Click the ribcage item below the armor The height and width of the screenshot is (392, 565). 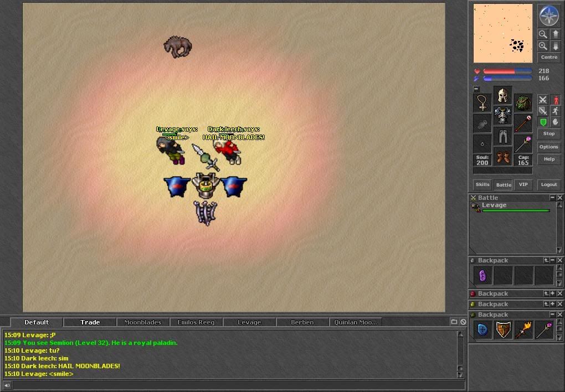coord(205,213)
